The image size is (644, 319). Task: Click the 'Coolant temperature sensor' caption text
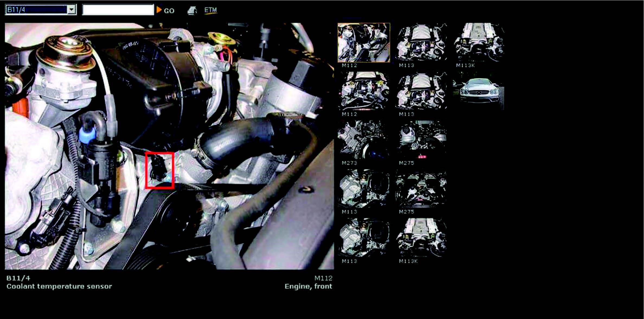[x=59, y=286]
